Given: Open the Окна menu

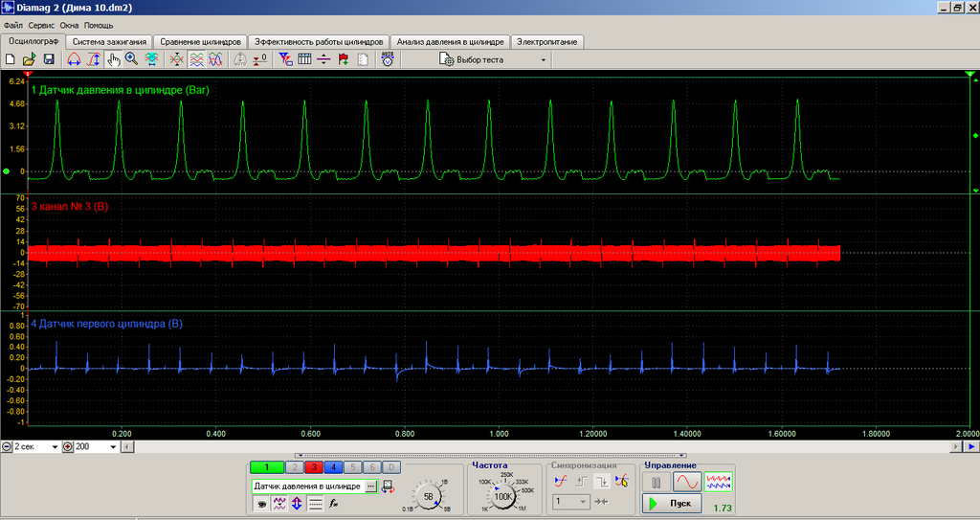Looking at the screenshot, I should click(69, 26).
